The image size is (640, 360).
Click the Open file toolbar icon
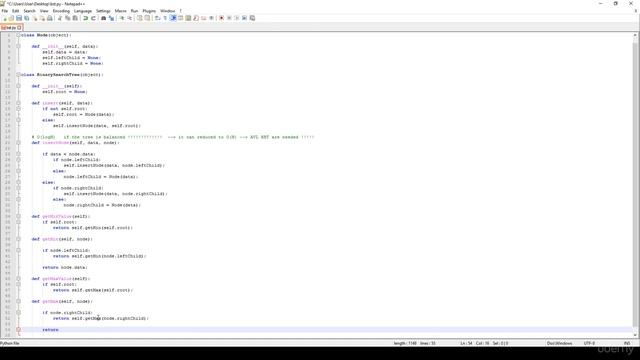click(11, 18)
